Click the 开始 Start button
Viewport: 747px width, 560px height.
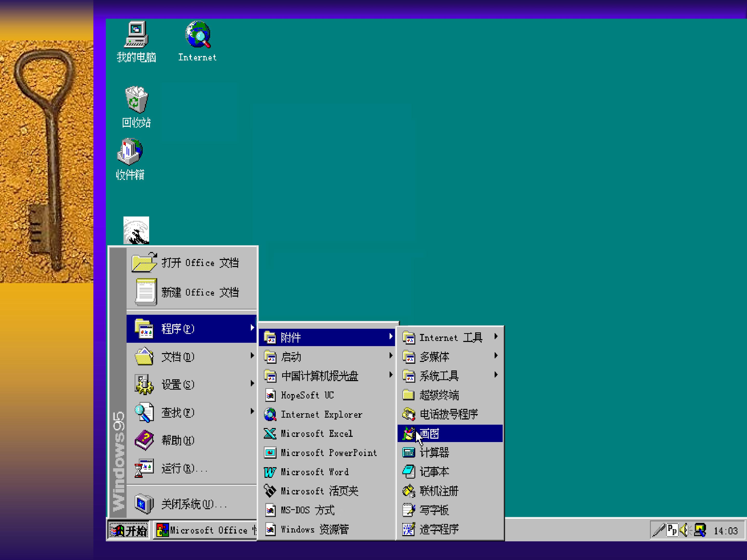point(129,531)
